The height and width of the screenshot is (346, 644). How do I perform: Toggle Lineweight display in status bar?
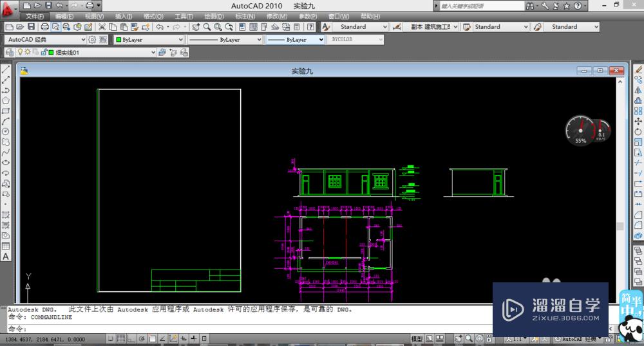[193, 339]
